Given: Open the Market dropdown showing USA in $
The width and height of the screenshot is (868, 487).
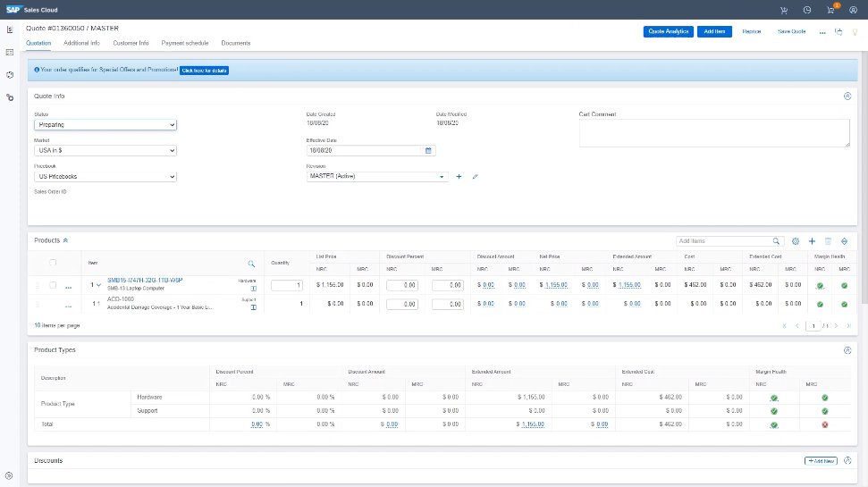Looking at the screenshot, I should tap(105, 151).
